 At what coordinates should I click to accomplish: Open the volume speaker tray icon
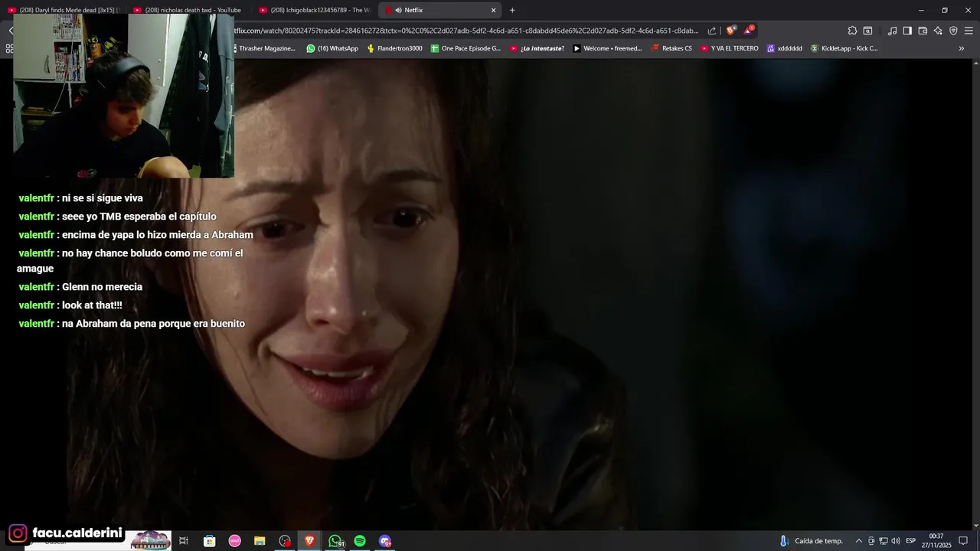point(896,541)
